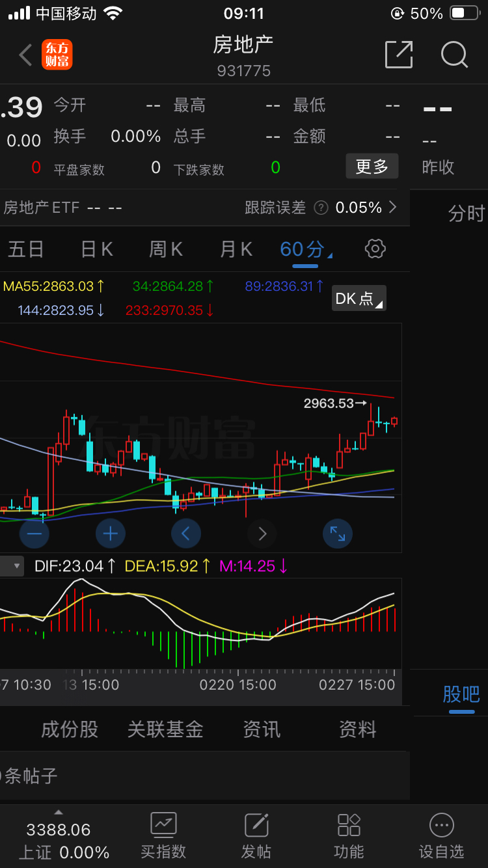488x868 pixels.
Task: Tap the 89:2836.31 moving average value
Action: [x=284, y=286]
